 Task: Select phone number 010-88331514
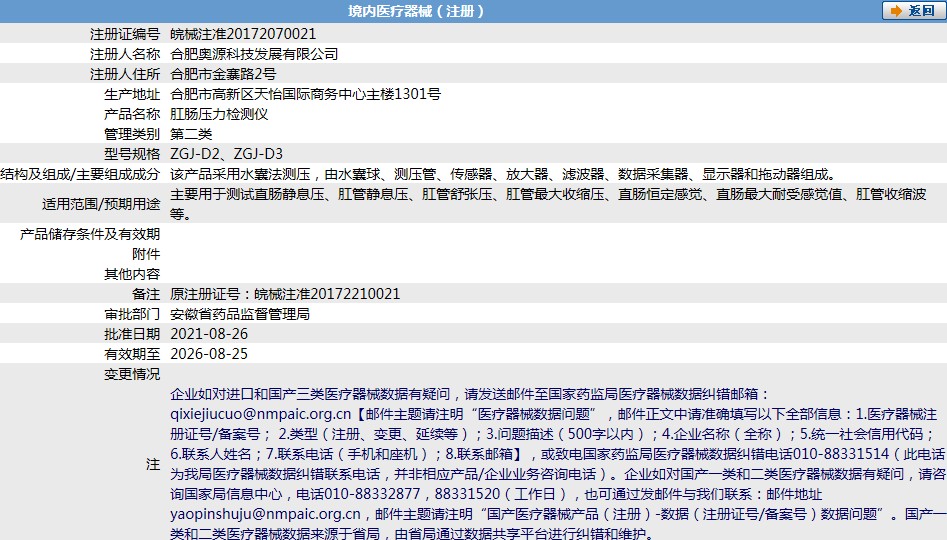841,454
